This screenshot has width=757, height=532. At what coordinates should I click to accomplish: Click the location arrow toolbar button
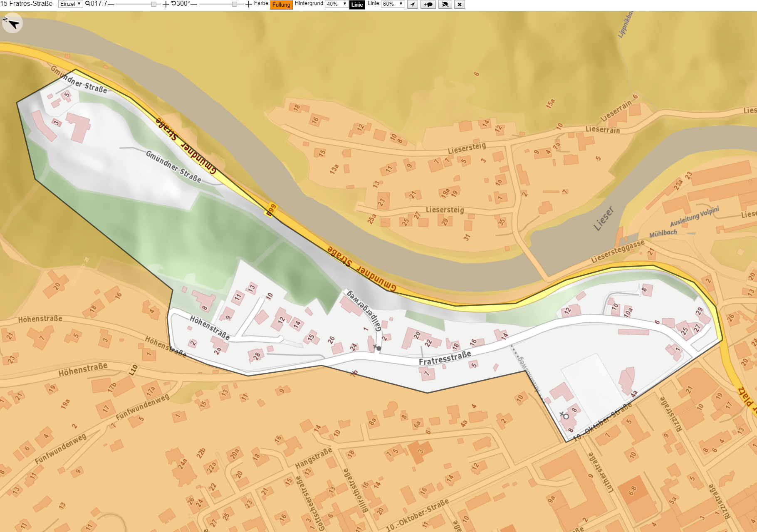coord(413,5)
